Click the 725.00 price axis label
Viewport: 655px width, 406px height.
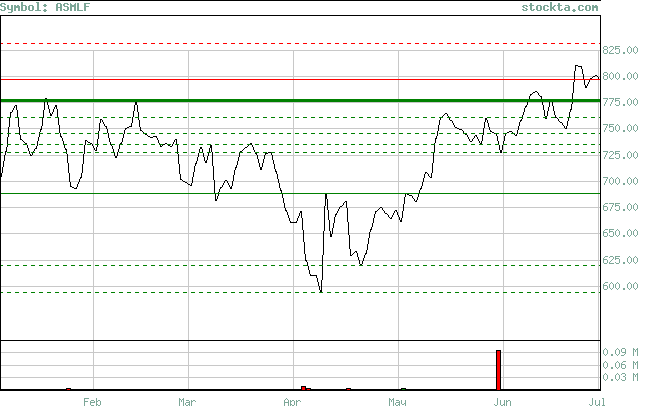pos(620,155)
